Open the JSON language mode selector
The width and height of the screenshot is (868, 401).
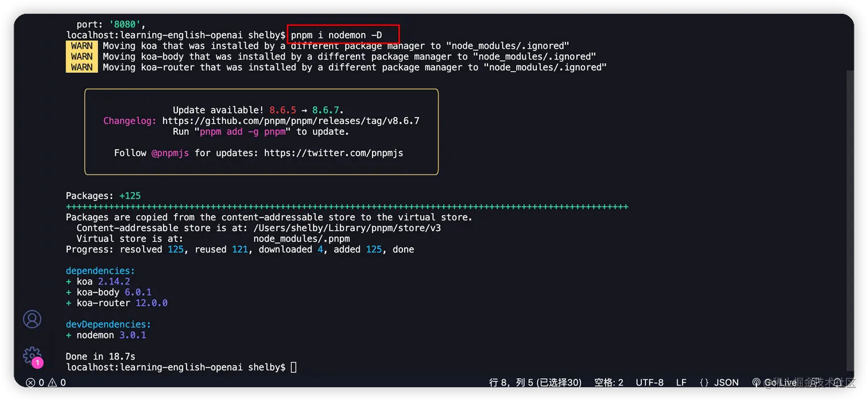(719, 383)
